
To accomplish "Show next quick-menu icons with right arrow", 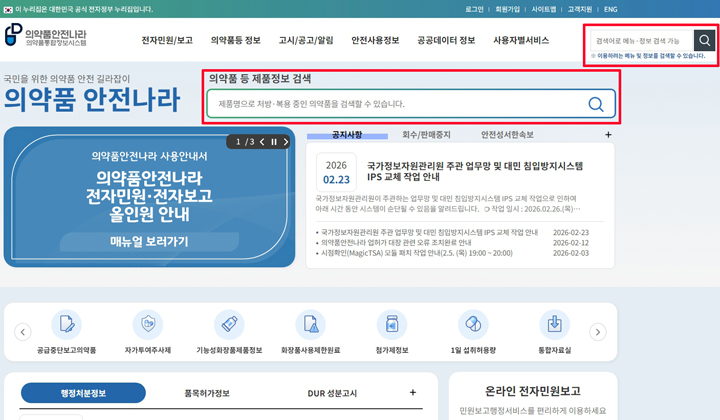I will (x=597, y=332).
